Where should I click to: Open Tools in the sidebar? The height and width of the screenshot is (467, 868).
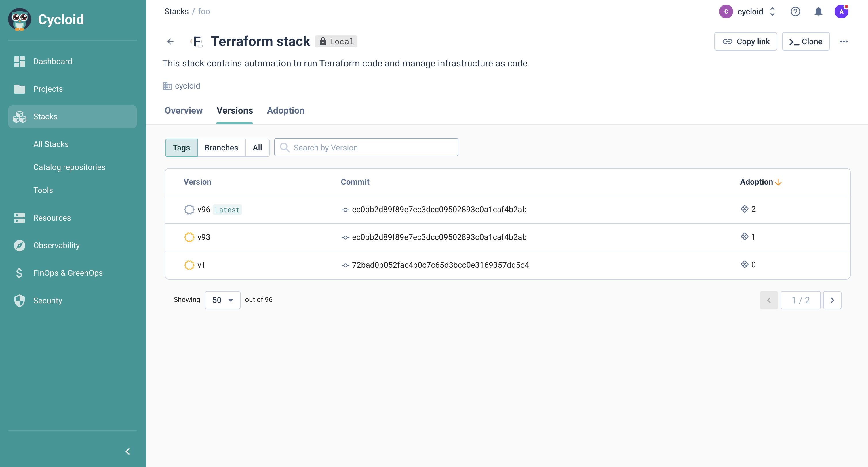click(x=43, y=190)
